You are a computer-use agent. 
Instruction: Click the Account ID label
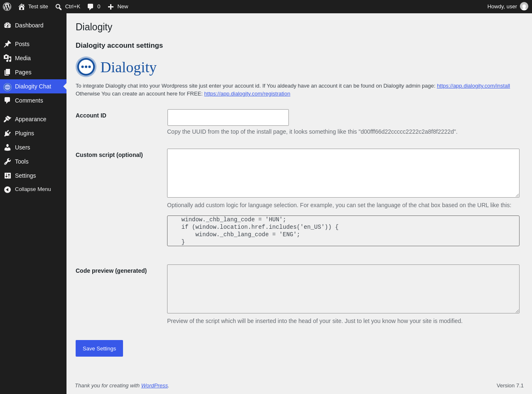tap(91, 115)
